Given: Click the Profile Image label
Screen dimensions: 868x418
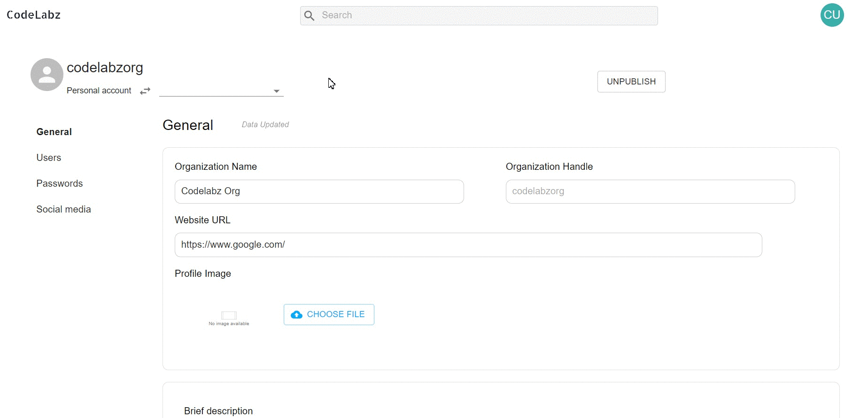Looking at the screenshot, I should click(x=203, y=274).
